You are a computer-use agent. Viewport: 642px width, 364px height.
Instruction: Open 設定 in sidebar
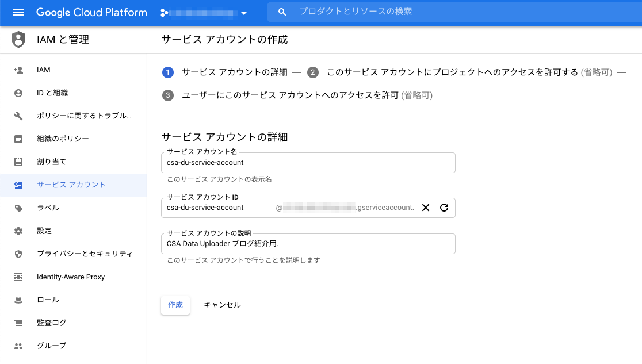73,231
